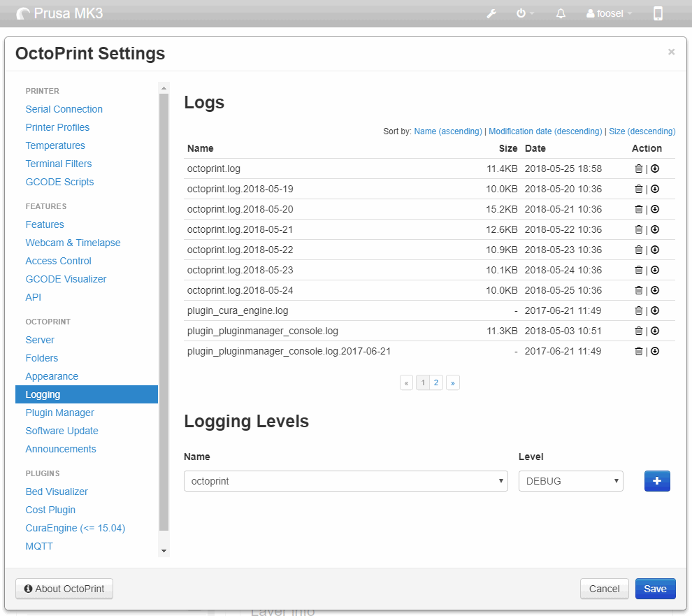Image resolution: width=692 pixels, height=616 pixels.
Task: Open the foosel user menu
Action: point(609,14)
